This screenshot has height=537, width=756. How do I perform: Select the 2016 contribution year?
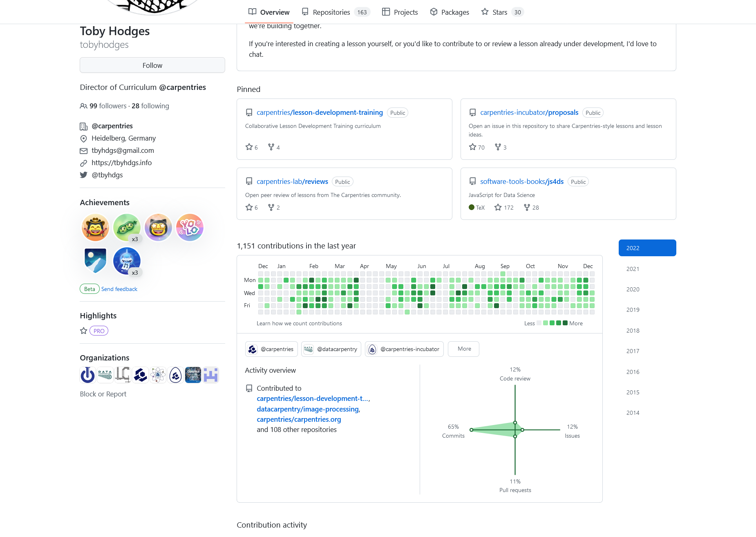tap(647, 372)
